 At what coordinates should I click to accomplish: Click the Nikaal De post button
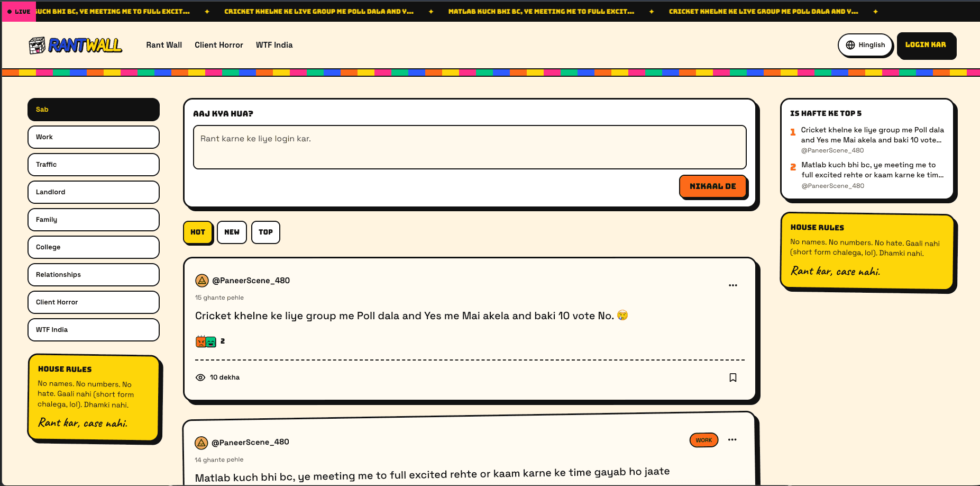click(712, 186)
